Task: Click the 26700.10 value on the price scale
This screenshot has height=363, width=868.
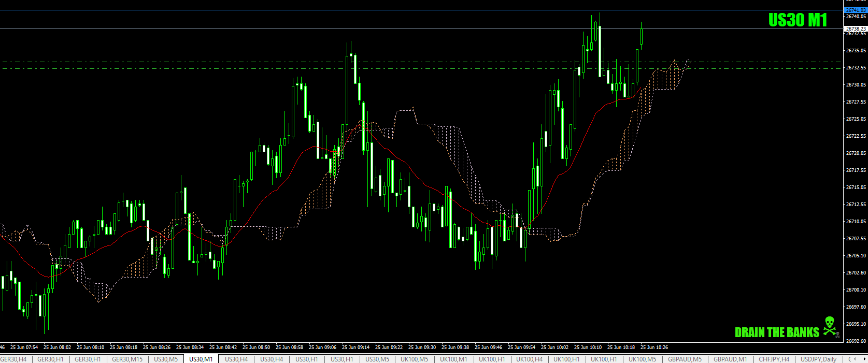Action: 856,290
